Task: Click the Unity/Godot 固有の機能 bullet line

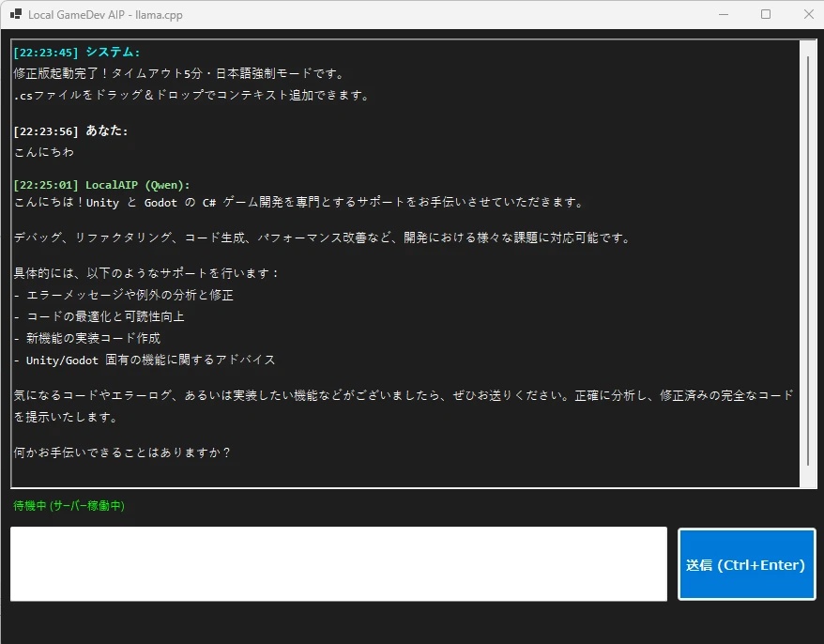Action: coord(145,360)
